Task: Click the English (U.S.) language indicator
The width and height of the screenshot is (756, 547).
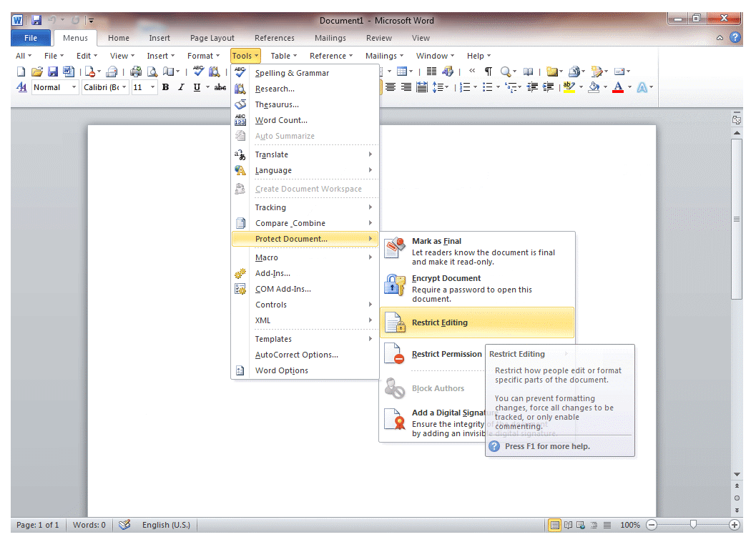Action: coord(166,525)
